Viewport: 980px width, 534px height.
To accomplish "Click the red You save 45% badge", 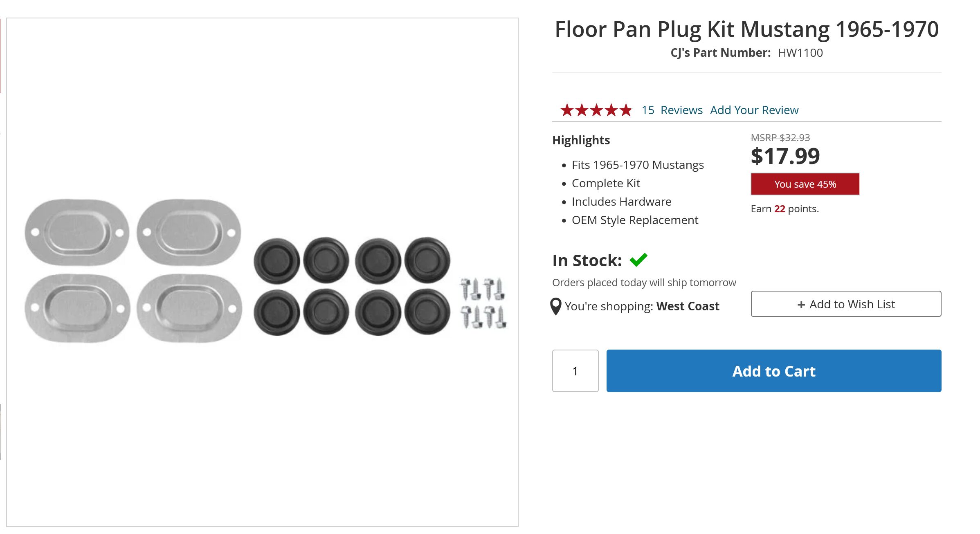I will [x=805, y=184].
